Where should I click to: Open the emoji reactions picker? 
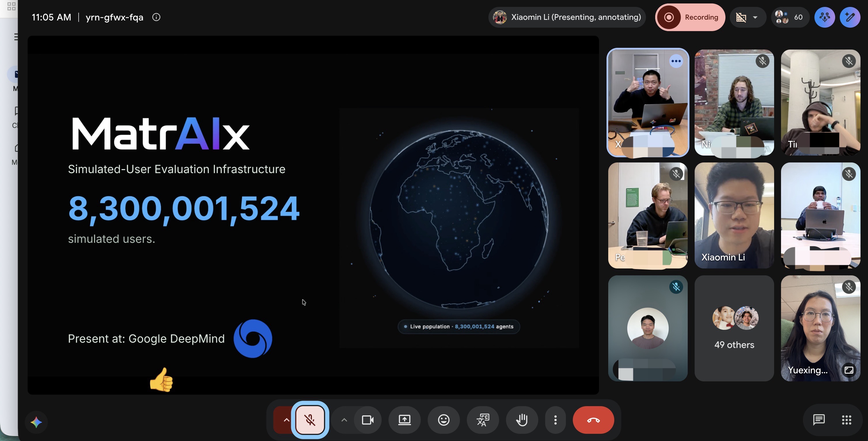(444, 420)
